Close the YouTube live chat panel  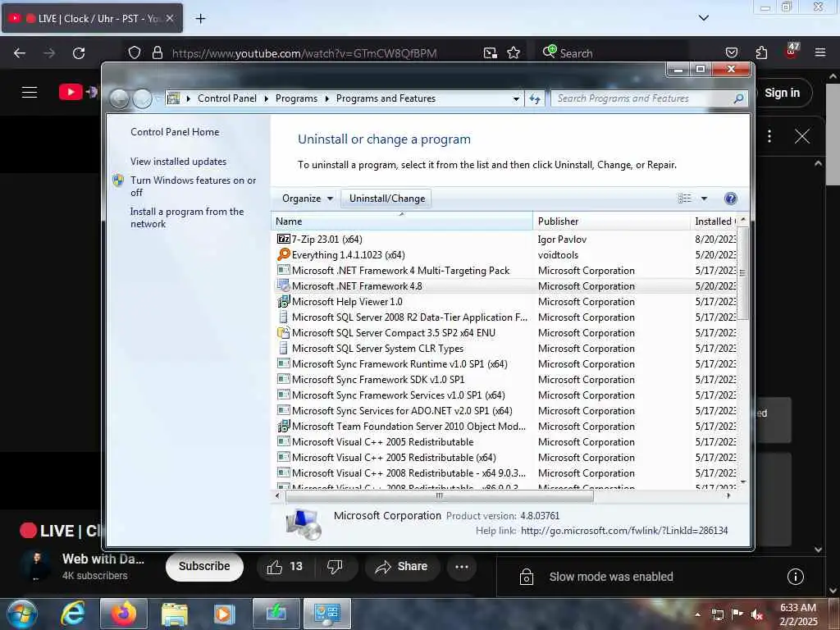pyautogui.click(x=802, y=136)
